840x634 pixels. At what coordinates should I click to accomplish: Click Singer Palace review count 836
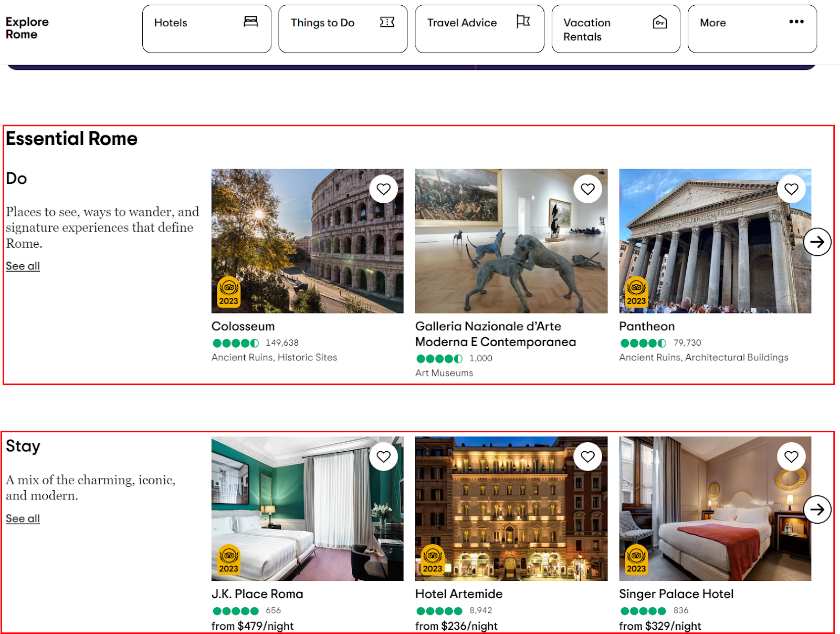pyautogui.click(x=681, y=611)
